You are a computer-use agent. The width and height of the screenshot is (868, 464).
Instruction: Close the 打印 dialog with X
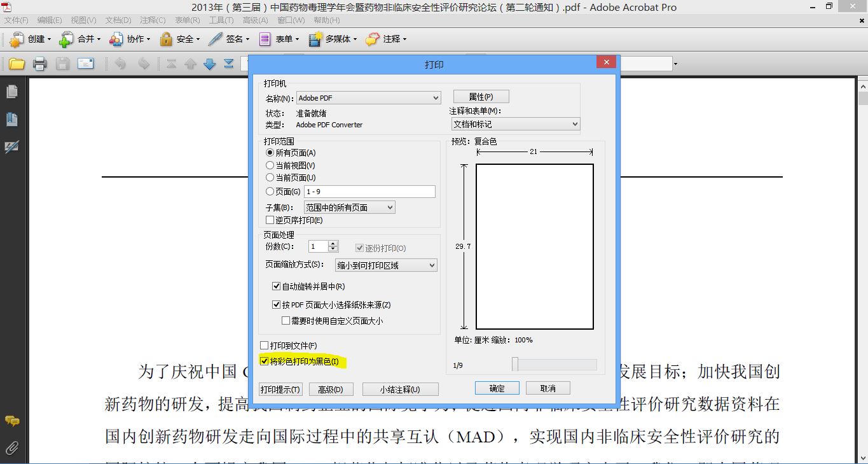point(606,62)
